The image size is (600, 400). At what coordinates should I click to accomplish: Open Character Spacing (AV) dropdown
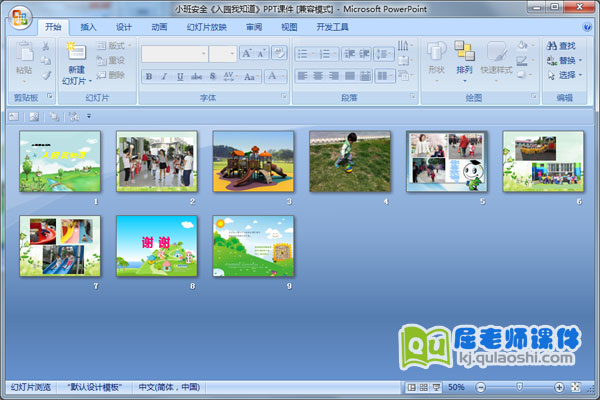(230, 77)
